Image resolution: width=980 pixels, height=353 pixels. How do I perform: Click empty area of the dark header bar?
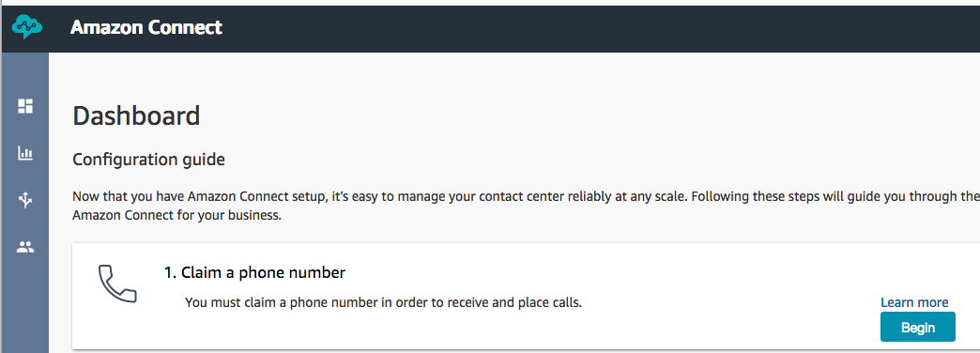(x=562, y=28)
